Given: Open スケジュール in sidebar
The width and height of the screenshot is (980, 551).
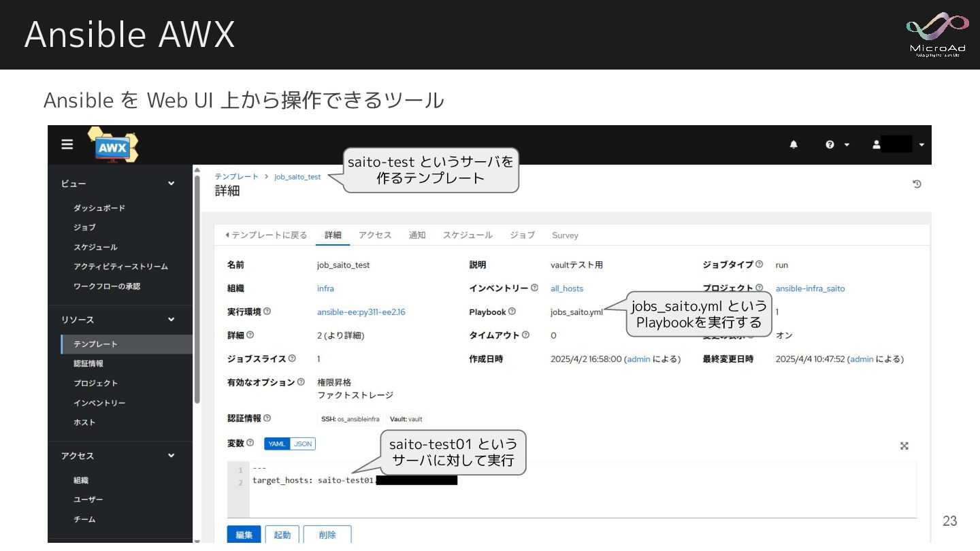Looking at the screenshot, I should [95, 247].
